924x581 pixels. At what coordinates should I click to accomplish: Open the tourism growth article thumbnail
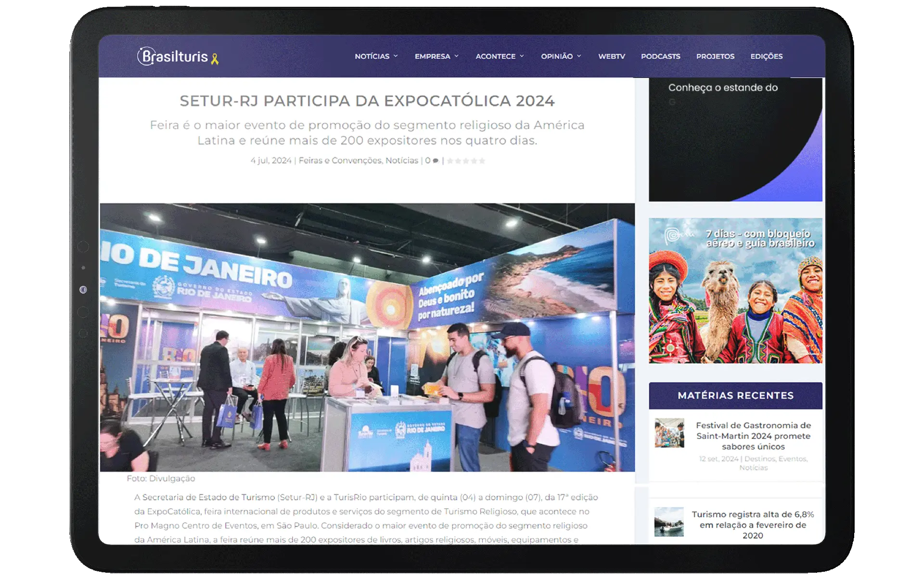pos(669,522)
